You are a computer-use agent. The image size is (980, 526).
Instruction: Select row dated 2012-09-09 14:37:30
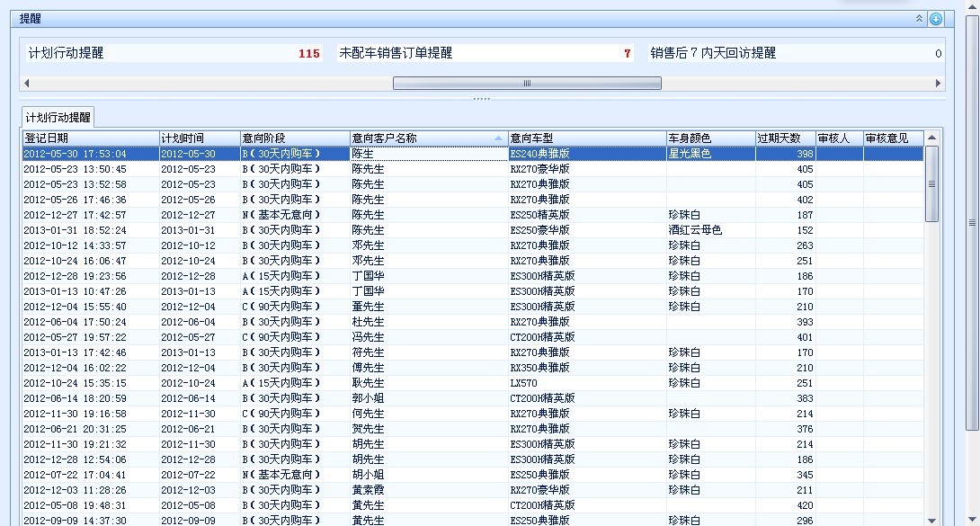473,520
